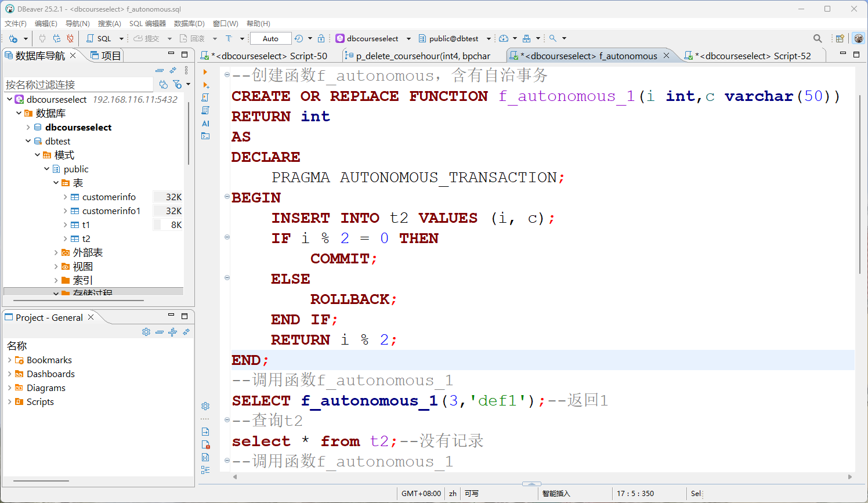Click the 可写 status bar entry
Image resolution: width=868 pixels, height=503 pixels.
coord(472,494)
